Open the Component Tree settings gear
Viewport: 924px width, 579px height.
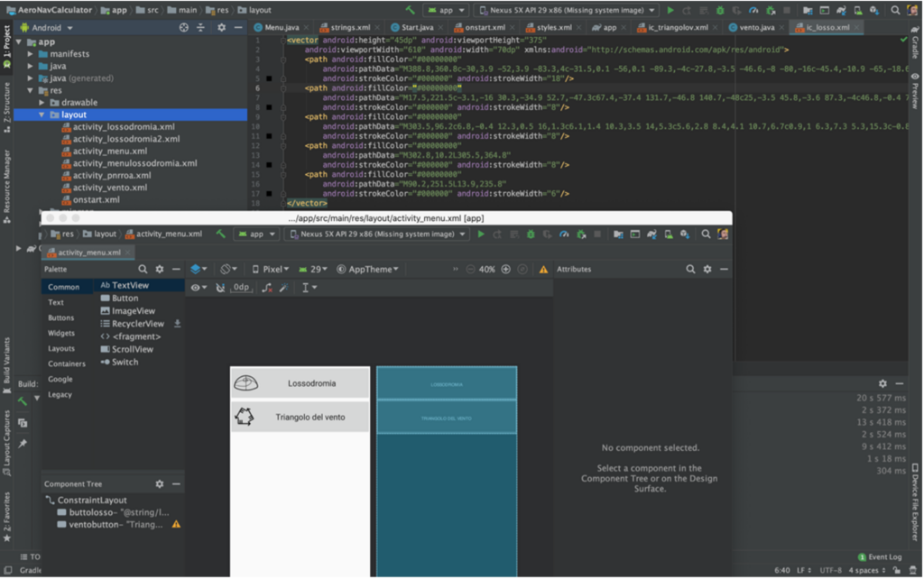[160, 484]
